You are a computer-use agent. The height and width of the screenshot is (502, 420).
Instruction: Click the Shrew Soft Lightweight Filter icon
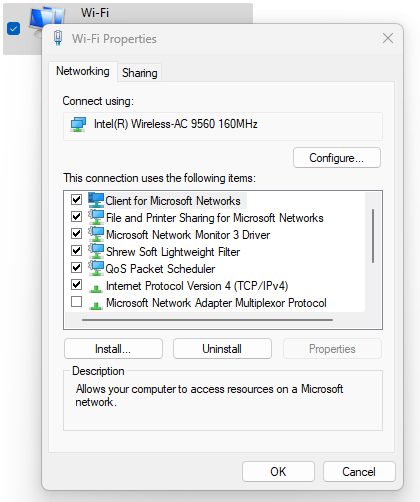[x=96, y=251]
